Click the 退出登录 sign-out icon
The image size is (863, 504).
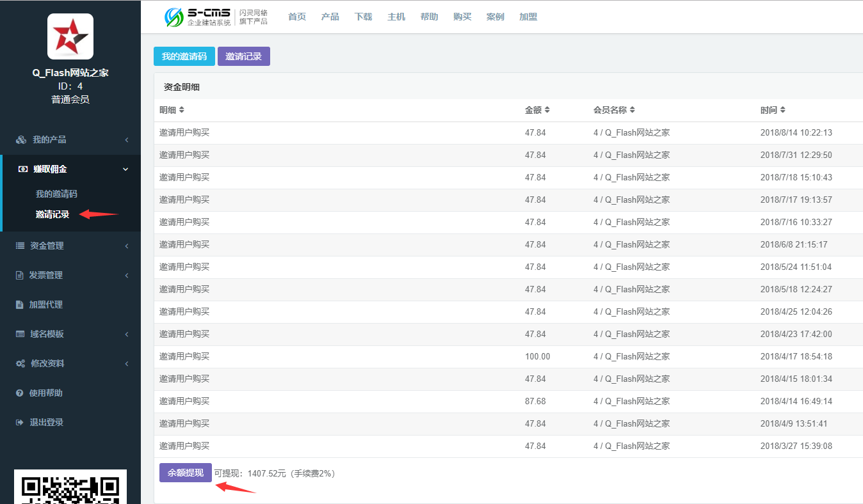(x=19, y=423)
